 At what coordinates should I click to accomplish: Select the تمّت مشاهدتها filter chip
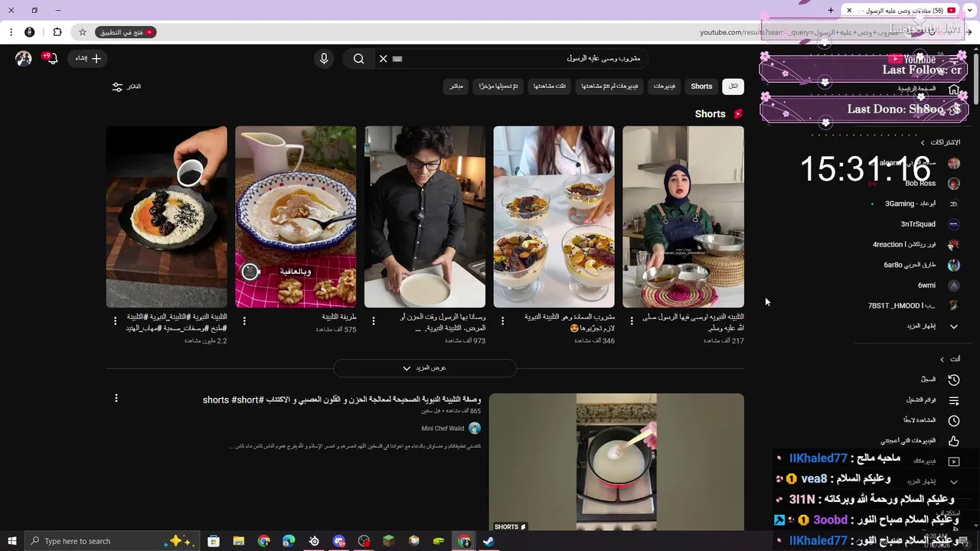click(550, 86)
